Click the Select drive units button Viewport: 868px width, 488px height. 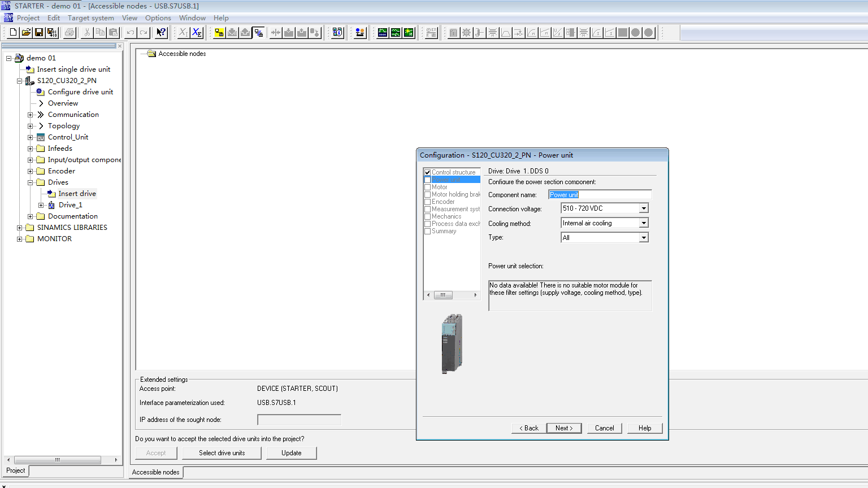222,453
